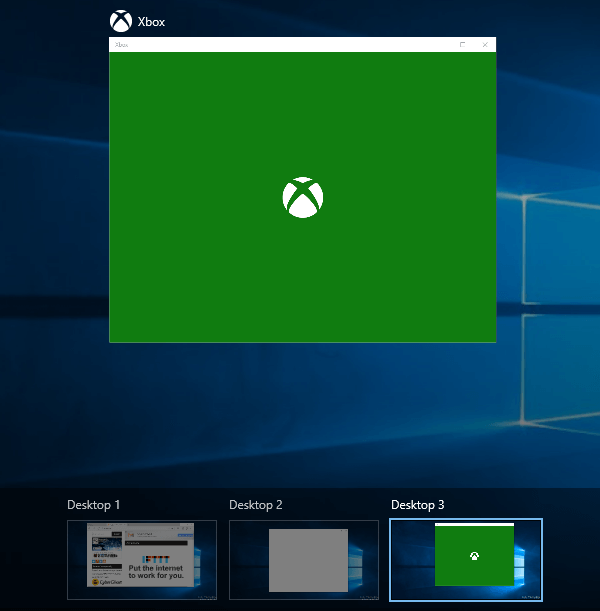The width and height of the screenshot is (600, 611).
Task: Close the Xbox window preview
Action: [x=484, y=44]
